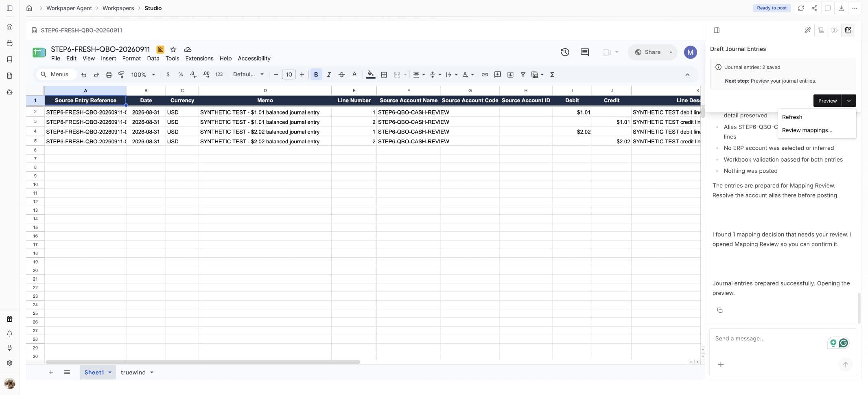This screenshot has height=395, width=868.
Task: Open the text color picker
Action: (354, 75)
